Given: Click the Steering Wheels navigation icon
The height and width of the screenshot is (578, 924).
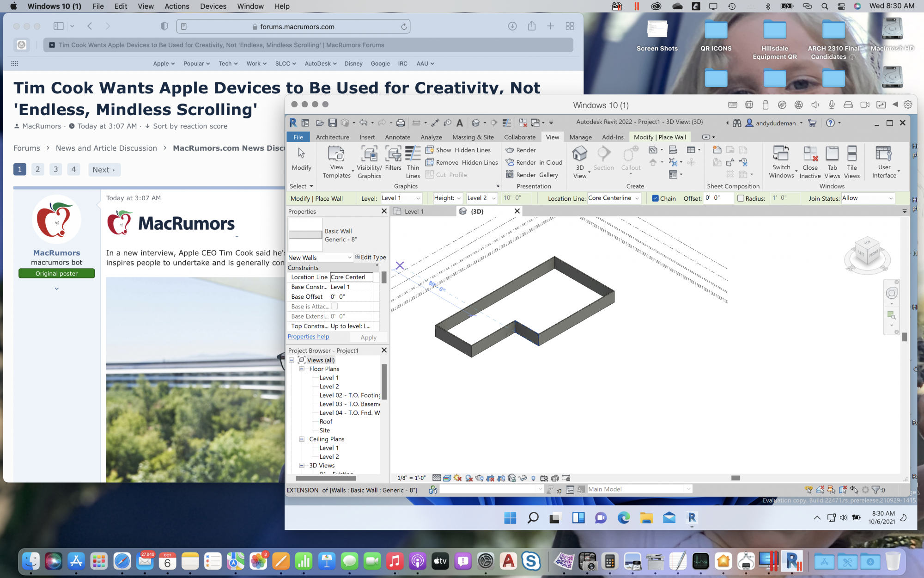Looking at the screenshot, I should click(892, 293).
